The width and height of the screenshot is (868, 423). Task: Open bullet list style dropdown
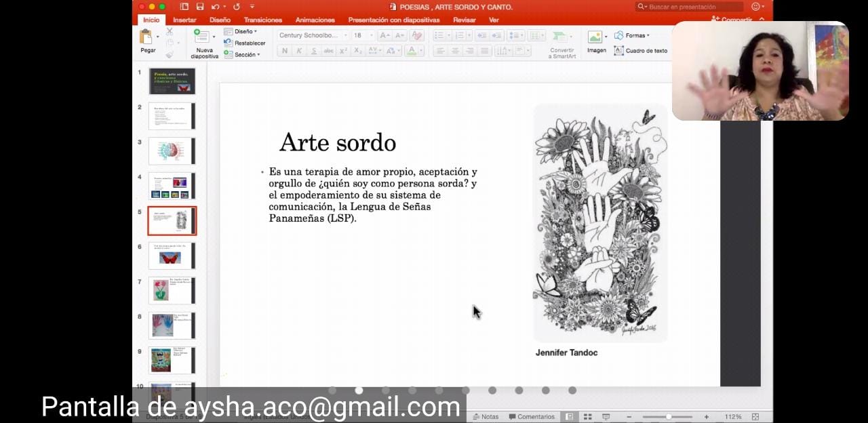tap(448, 35)
